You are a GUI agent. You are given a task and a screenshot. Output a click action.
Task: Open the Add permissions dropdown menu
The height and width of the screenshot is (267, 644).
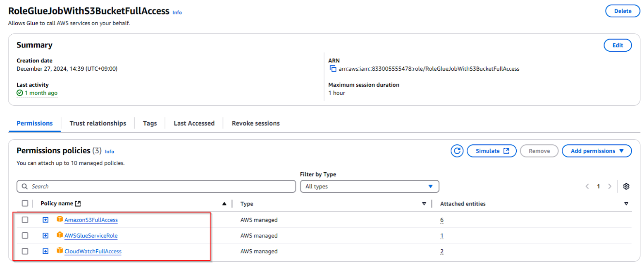coord(596,151)
